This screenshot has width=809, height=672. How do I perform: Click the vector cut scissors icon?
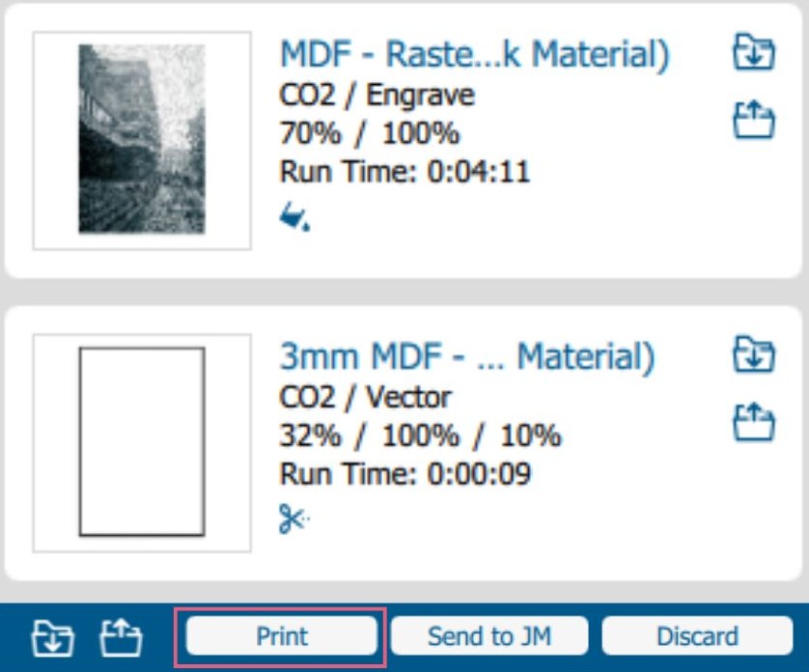[293, 520]
